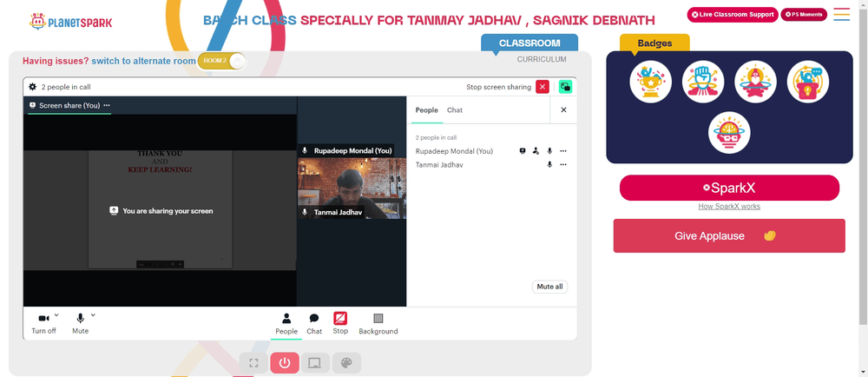Click 'switch to alternate room' text
The width and height of the screenshot is (868, 377).
[x=144, y=61]
